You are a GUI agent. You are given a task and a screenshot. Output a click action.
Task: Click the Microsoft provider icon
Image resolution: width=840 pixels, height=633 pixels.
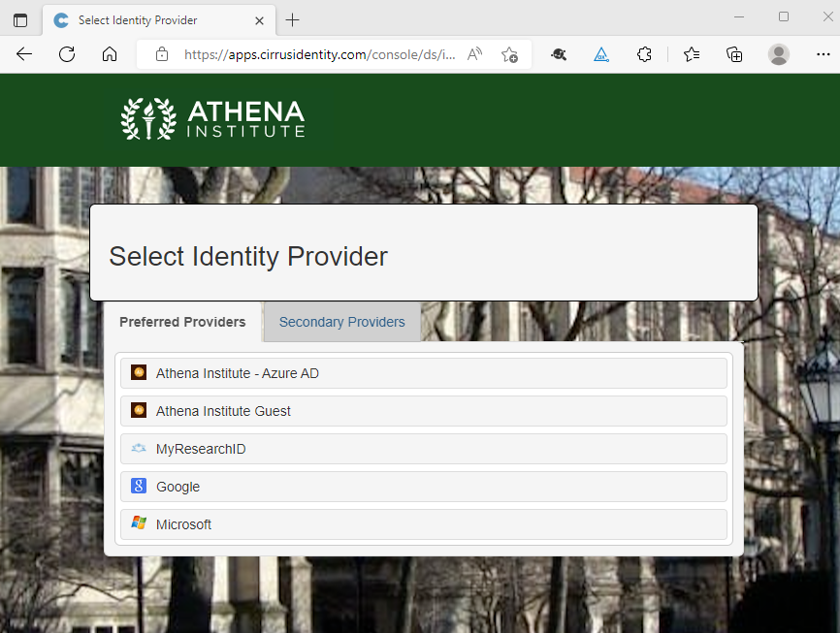click(139, 523)
